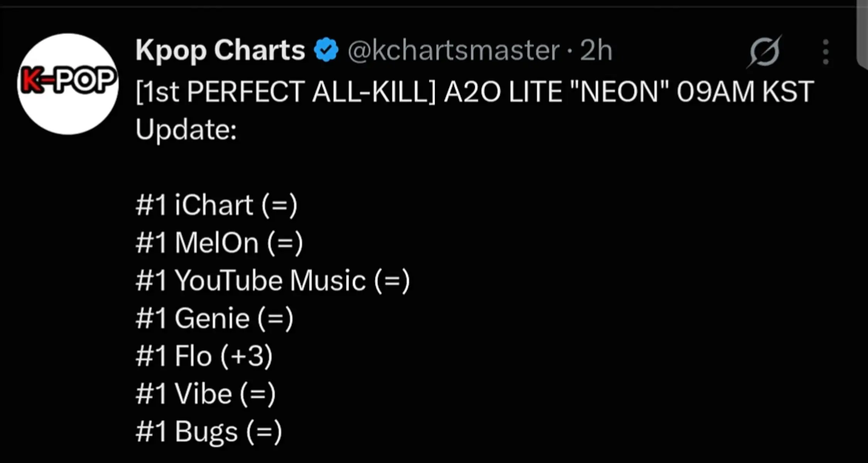Click the tweet headline text about NEON
The height and width of the screenshot is (463, 868).
click(475, 110)
